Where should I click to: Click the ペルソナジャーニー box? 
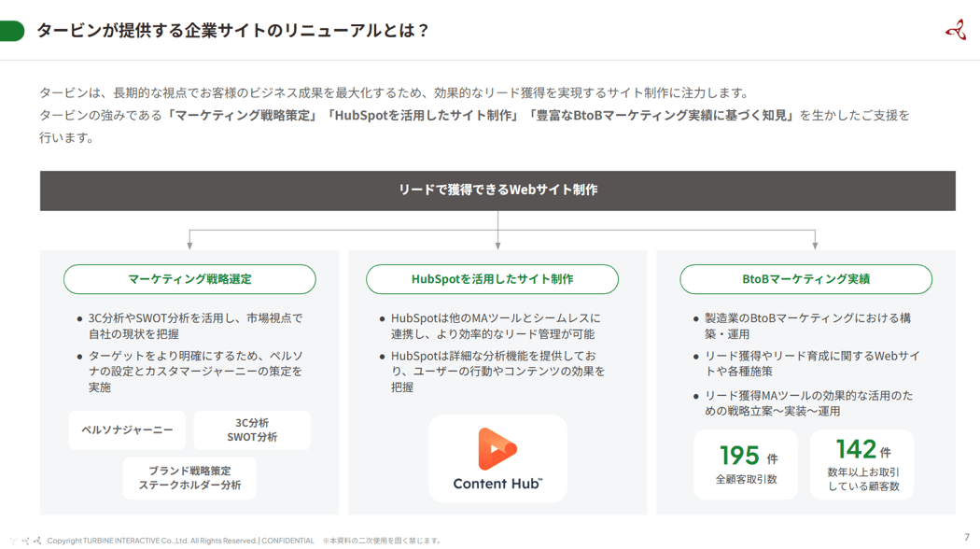(x=127, y=430)
